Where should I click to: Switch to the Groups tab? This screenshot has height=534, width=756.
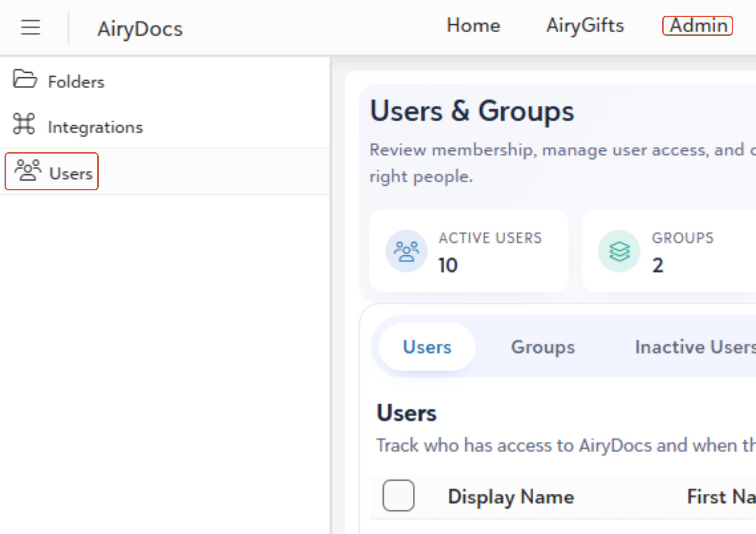(543, 347)
